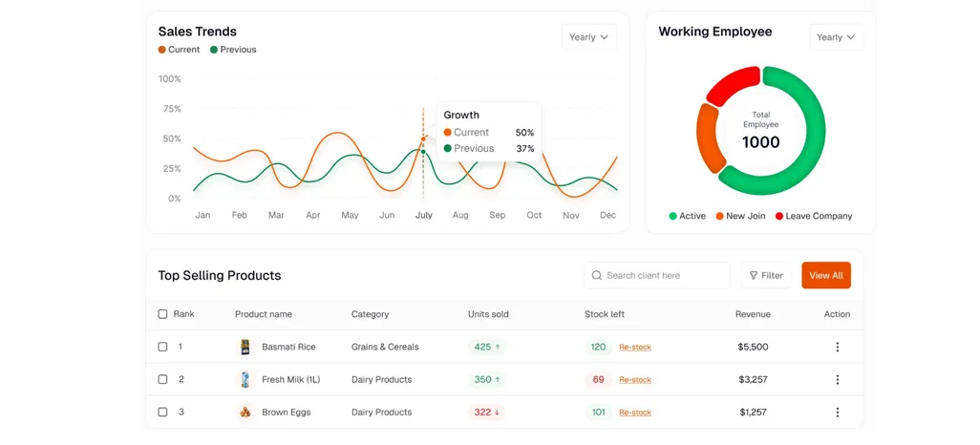The image size is (980, 445).
Task: Click Dairy Products cell in Fresh Milk row
Action: (x=382, y=379)
